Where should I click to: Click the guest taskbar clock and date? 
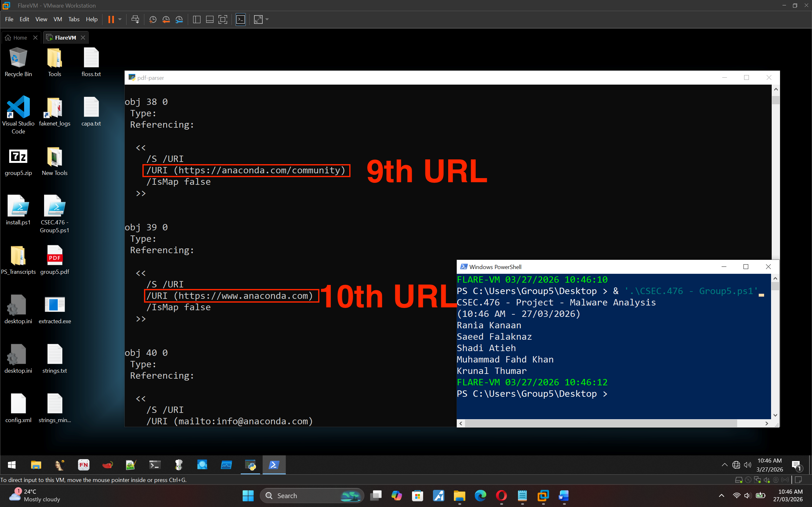coord(770,465)
